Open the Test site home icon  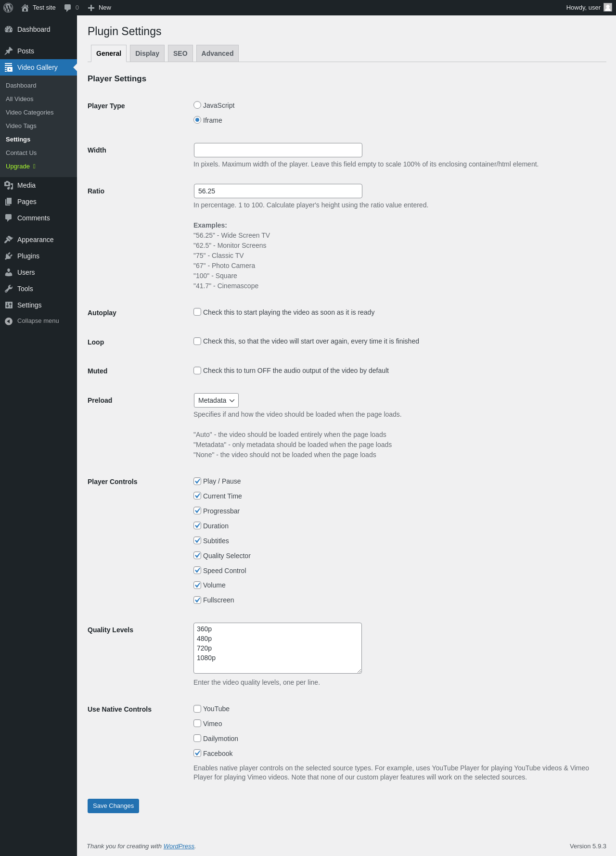pyautogui.click(x=25, y=8)
